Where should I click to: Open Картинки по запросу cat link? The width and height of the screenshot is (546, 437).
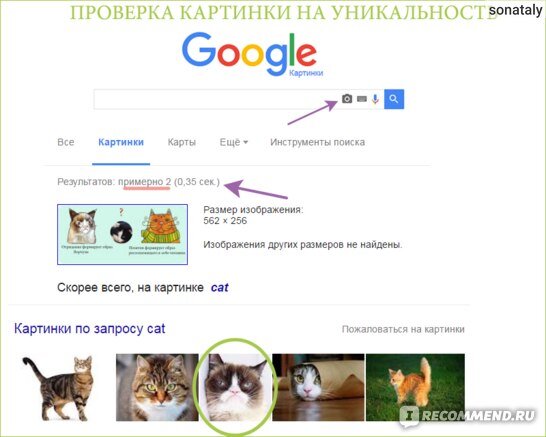[x=89, y=328]
